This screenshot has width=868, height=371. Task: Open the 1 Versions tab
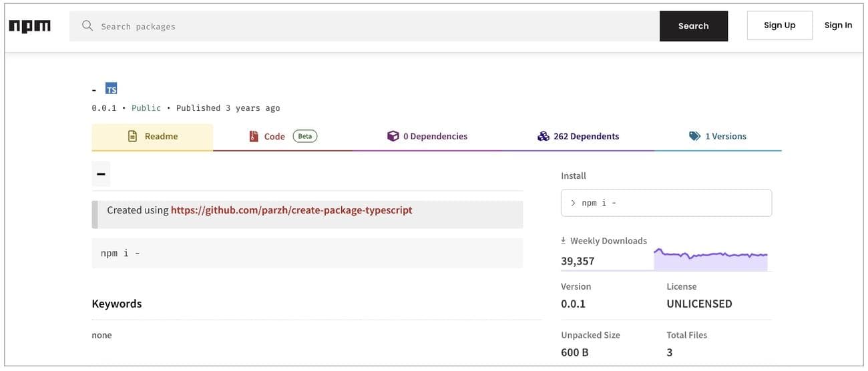click(718, 137)
